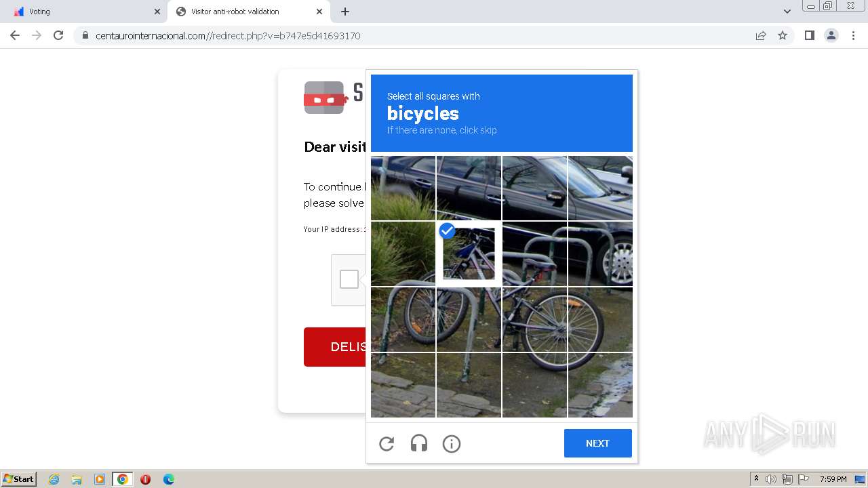Show hidden system tray icons
Viewport: 868px width, 488px height.
coord(756,479)
